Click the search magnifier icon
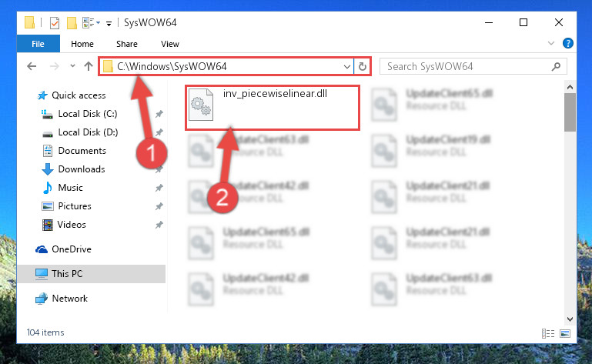Image resolution: width=592 pixels, height=364 pixels. point(556,67)
